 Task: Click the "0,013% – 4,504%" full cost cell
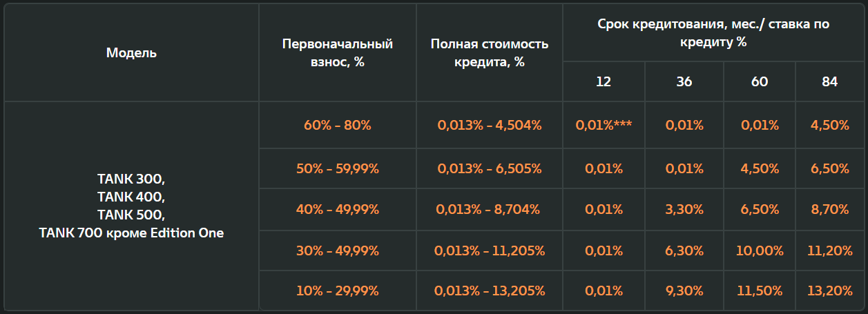(490, 126)
